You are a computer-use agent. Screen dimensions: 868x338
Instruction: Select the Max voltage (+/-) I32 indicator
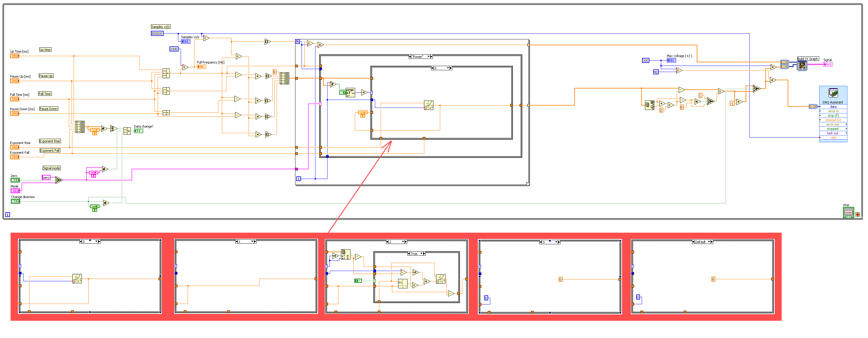coord(671,60)
